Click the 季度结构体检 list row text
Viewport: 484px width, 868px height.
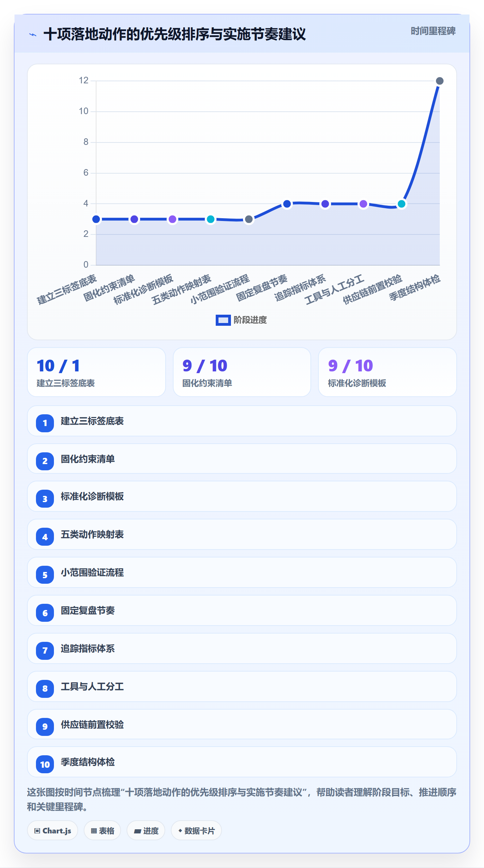click(x=88, y=762)
